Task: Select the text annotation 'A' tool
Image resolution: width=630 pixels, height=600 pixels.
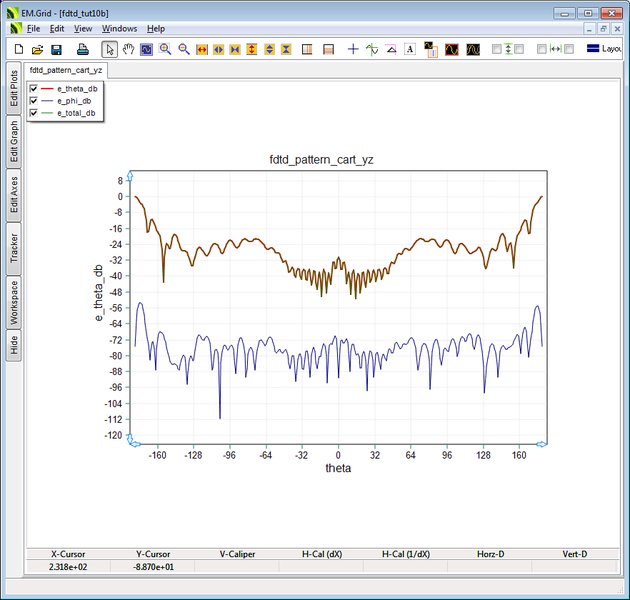Action: (x=410, y=49)
